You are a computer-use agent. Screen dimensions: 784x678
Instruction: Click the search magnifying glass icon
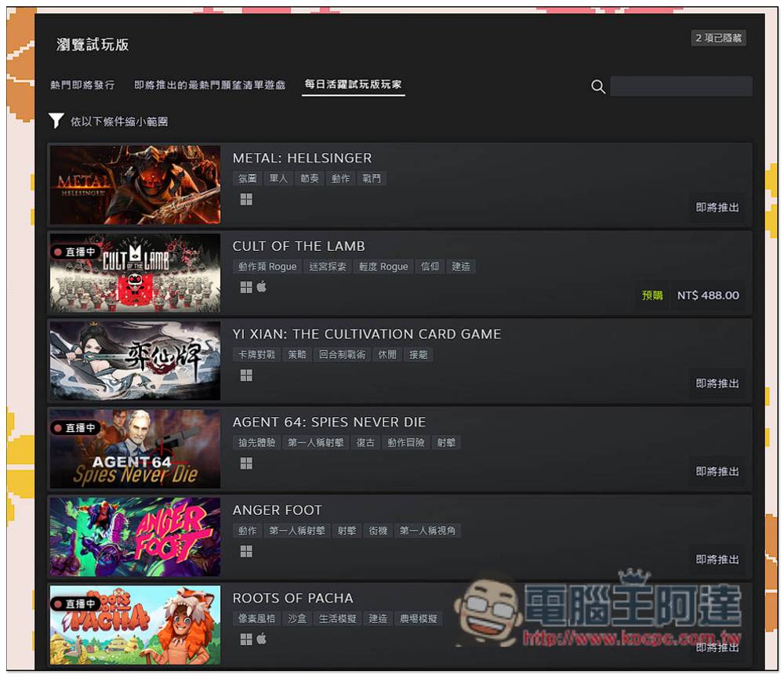click(598, 86)
